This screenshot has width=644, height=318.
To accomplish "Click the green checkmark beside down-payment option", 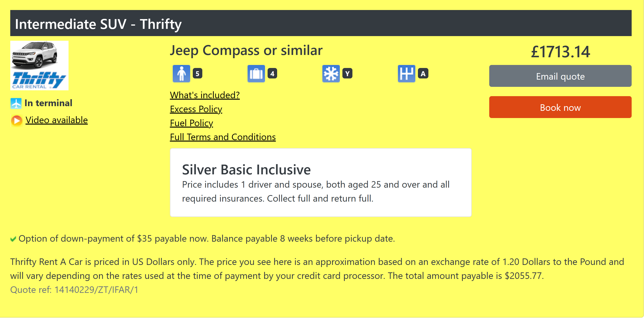I will pyautogui.click(x=13, y=239).
